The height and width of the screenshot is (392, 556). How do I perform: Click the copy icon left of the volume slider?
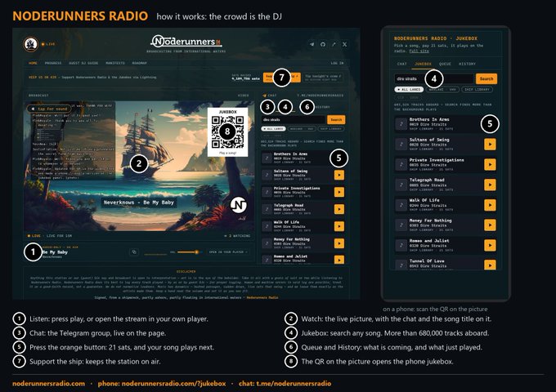tap(133, 252)
